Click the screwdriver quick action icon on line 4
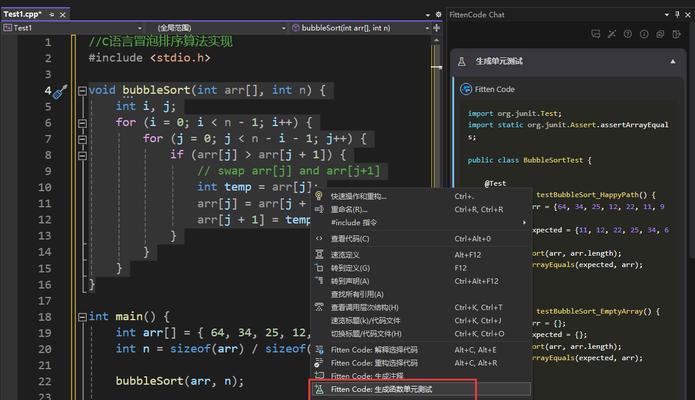Viewport: 695px width, 400px height. click(x=60, y=92)
